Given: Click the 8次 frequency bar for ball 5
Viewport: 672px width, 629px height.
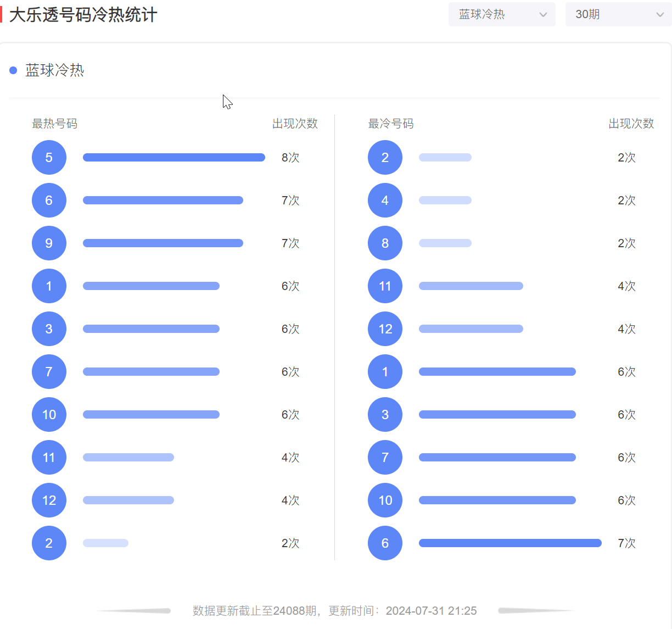Looking at the screenshot, I should pos(173,158).
